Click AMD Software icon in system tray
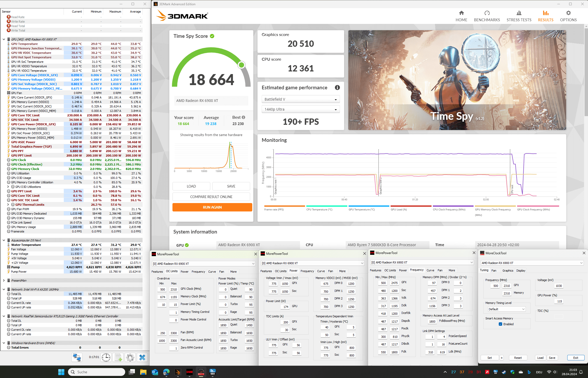 pyautogui.click(x=487, y=372)
